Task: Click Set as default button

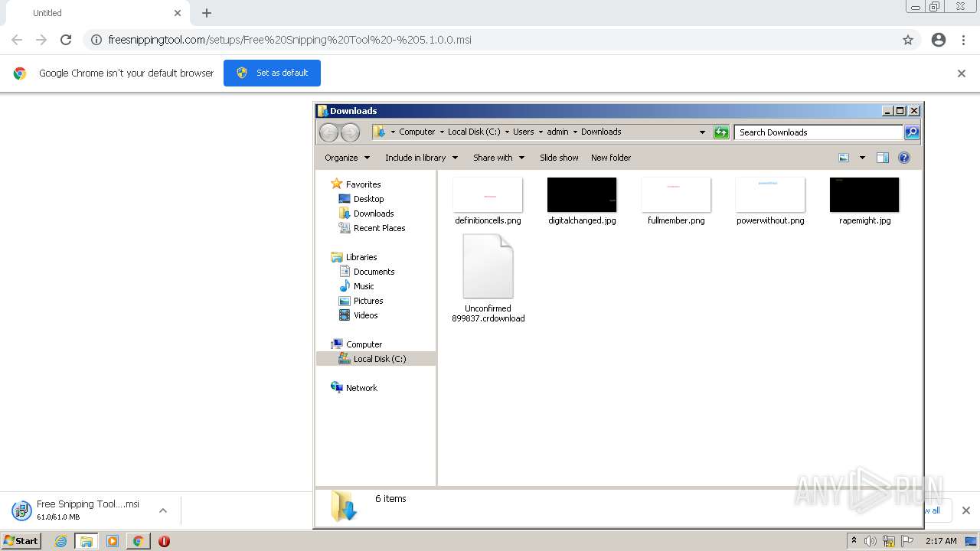Action: point(272,73)
